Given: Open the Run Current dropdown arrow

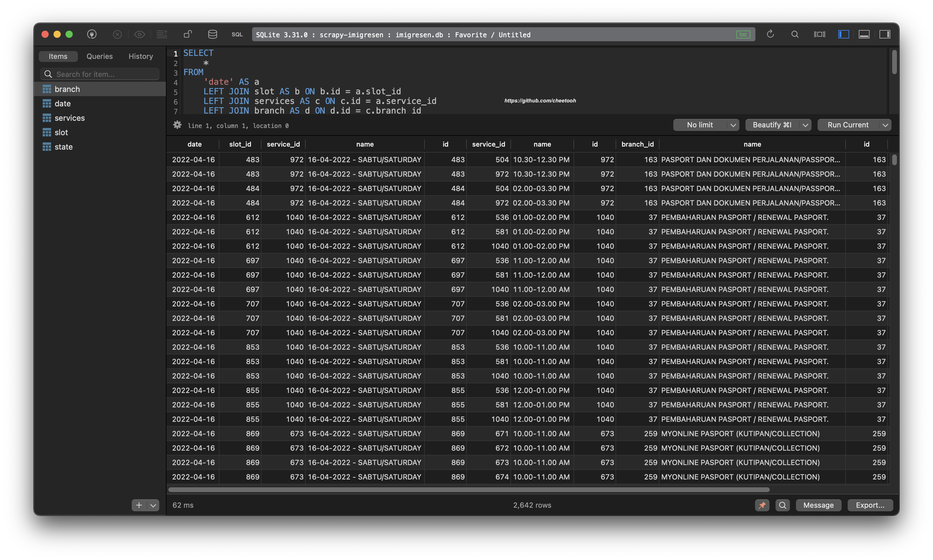Looking at the screenshot, I should (x=885, y=125).
